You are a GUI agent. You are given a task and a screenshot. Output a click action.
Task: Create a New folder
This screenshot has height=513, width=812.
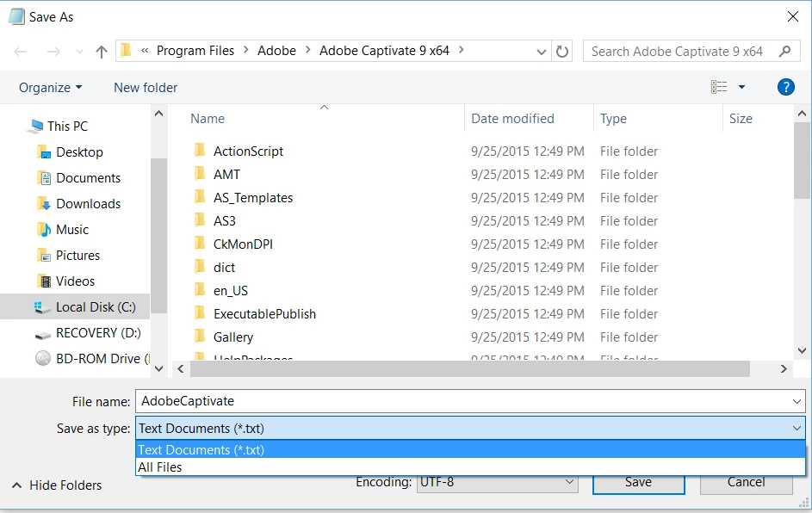point(146,88)
